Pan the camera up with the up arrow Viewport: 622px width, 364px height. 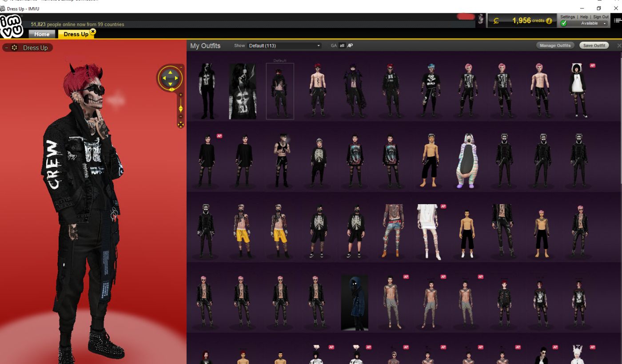pyautogui.click(x=170, y=72)
